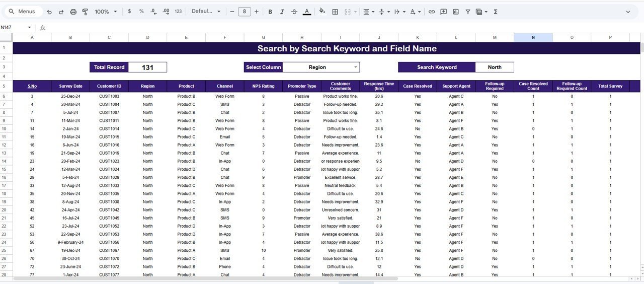Increase font size with plus button
The height and width of the screenshot is (284, 644).
(x=257, y=12)
